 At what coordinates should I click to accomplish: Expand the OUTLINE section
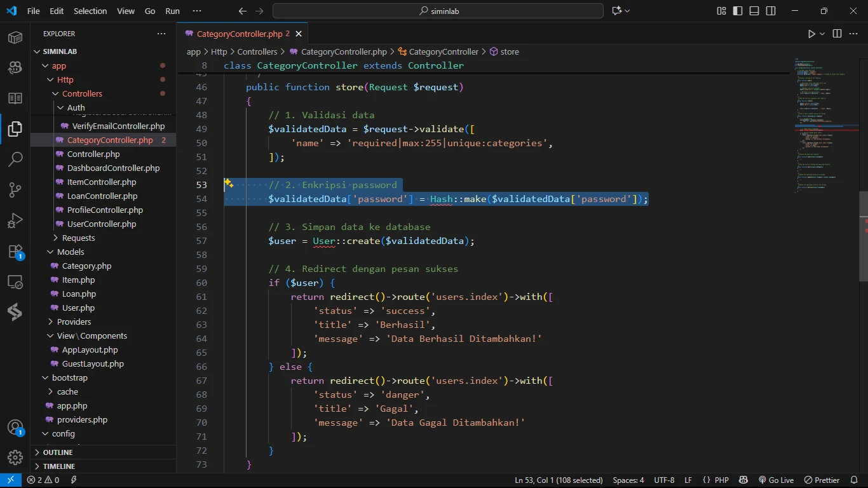pos(58,452)
